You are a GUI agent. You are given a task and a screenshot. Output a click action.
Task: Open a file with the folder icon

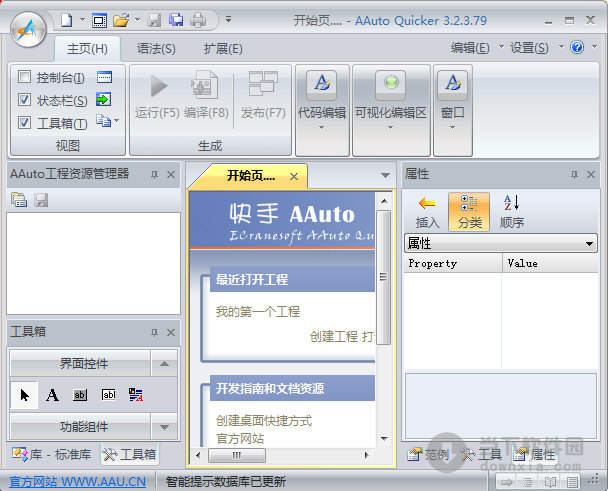pyautogui.click(x=121, y=20)
